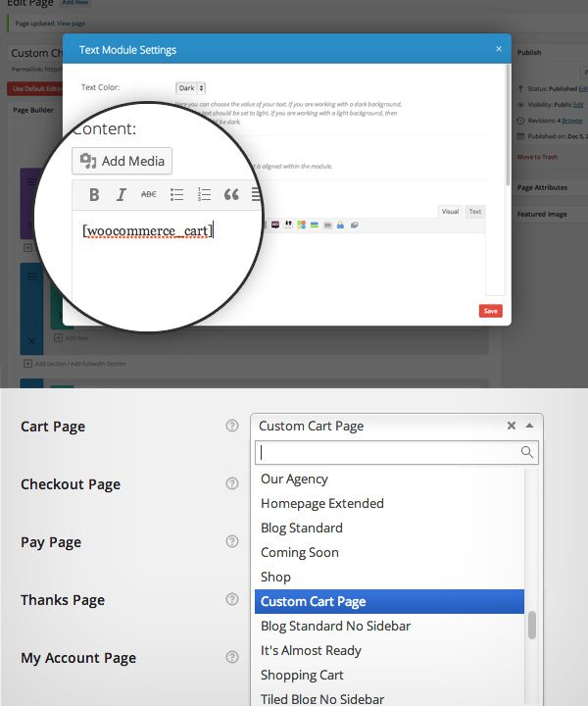Click the Edit link next to Visibility: Public
The height and width of the screenshot is (706, 588).
click(x=578, y=105)
